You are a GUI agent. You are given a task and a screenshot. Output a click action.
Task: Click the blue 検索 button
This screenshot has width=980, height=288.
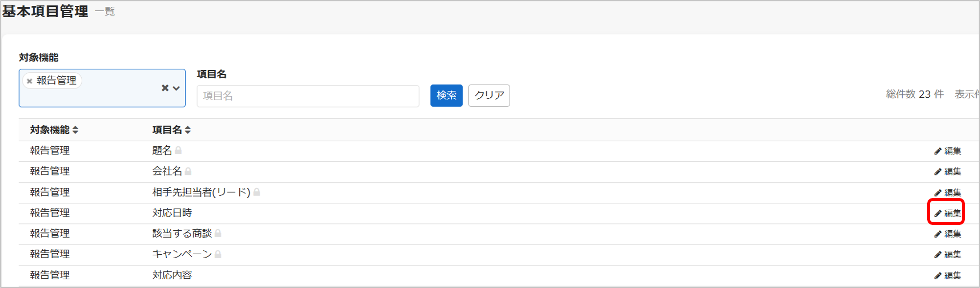pyautogui.click(x=446, y=95)
